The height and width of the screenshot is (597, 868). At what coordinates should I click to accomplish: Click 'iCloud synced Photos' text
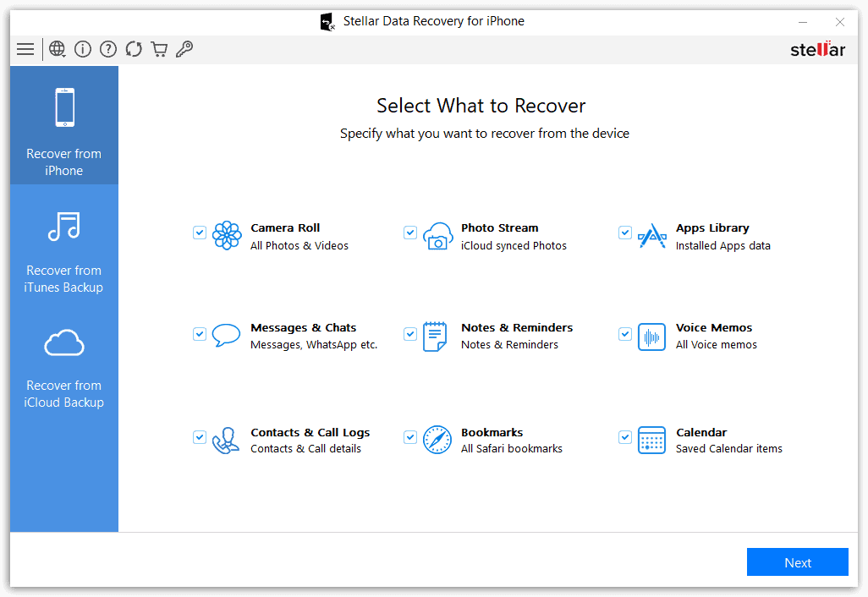[x=514, y=246]
